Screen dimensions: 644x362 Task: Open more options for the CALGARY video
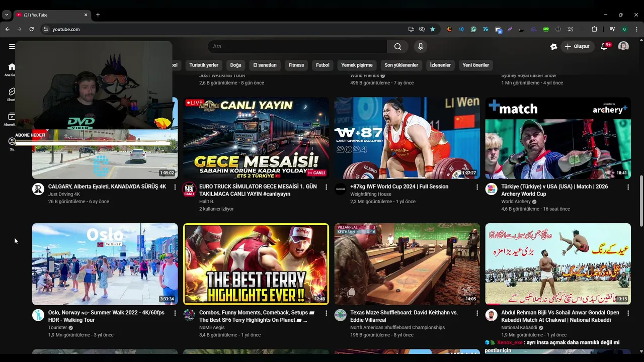click(175, 187)
